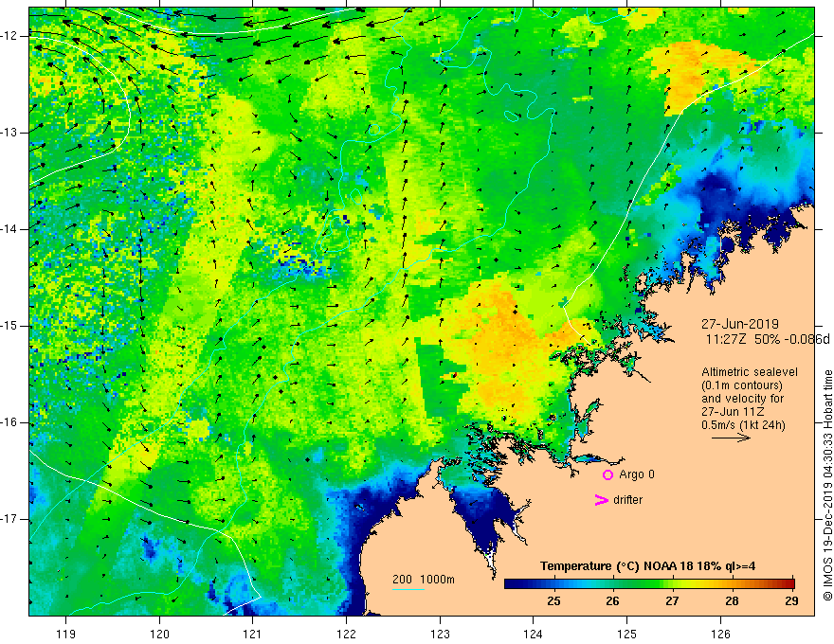Viewport: 834px width, 644px height.
Task: Select the 'Argo 0' legend label
Action: (x=637, y=474)
